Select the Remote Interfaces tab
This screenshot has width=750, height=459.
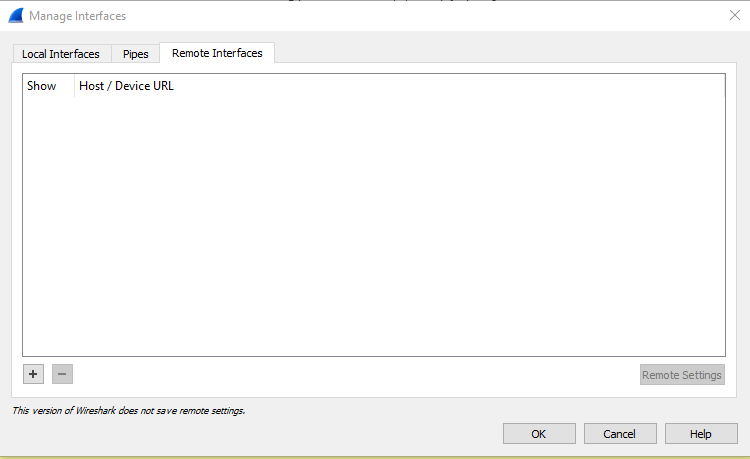[217, 53]
